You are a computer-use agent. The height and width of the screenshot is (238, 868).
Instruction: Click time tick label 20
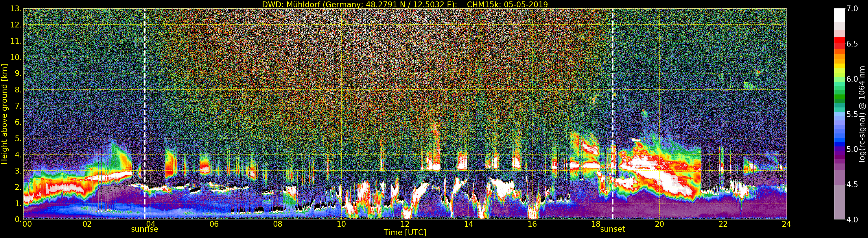click(659, 224)
